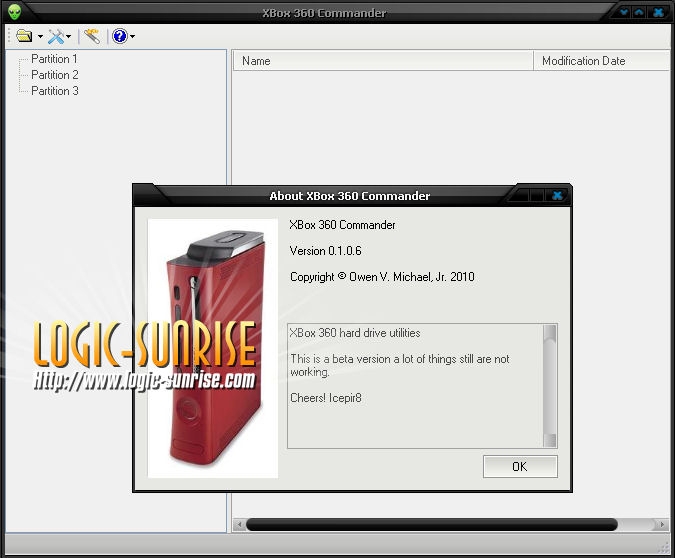Click the horizontal scrollbar under file list
The width and height of the screenshot is (675, 558).
(x=431, y=525)
